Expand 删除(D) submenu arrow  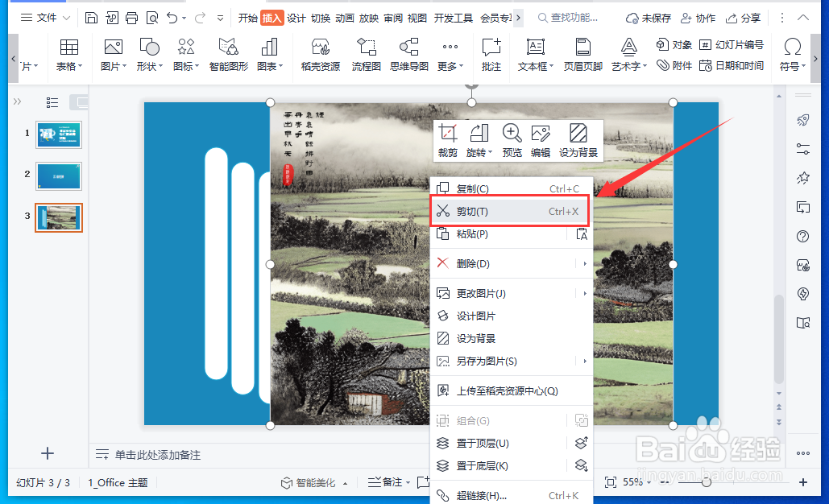[x=585, y=263]
